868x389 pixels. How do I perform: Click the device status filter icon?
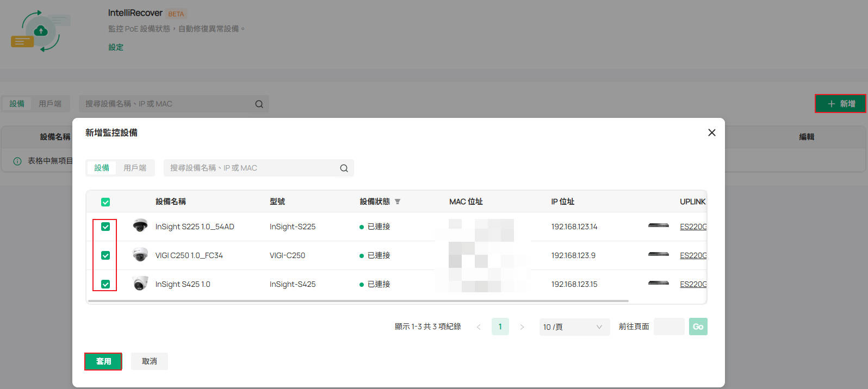pyautogui.click(x=398, y=202)
